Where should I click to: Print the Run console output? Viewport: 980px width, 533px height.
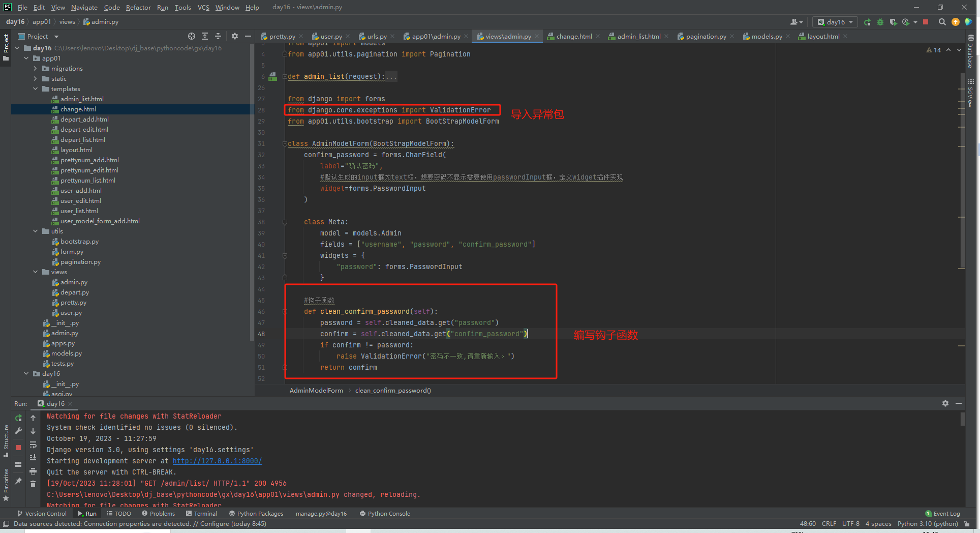[x=33, y=471]
